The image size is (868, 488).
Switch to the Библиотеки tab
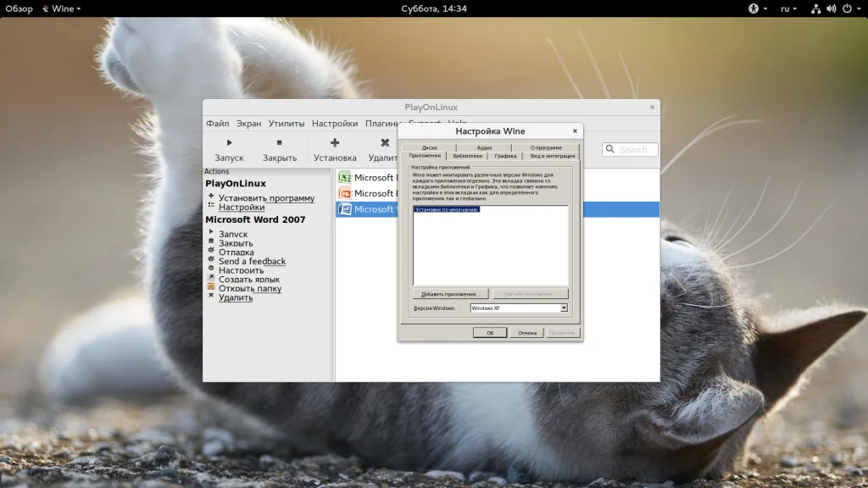[x=467, y=156]
